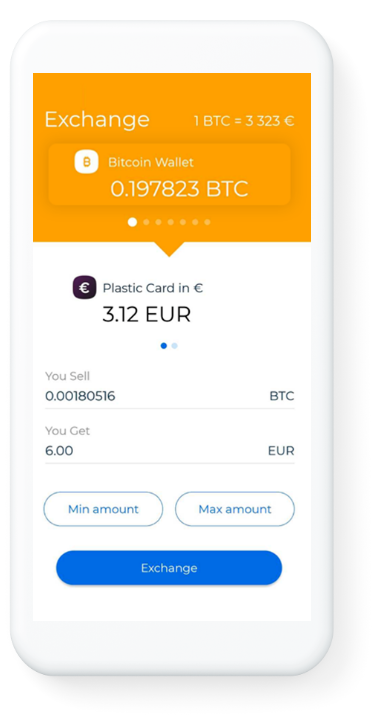The image size is (377, 722).
Task: Tap the 3.12 EUR card balance
Action: click(x=146, y=314)
